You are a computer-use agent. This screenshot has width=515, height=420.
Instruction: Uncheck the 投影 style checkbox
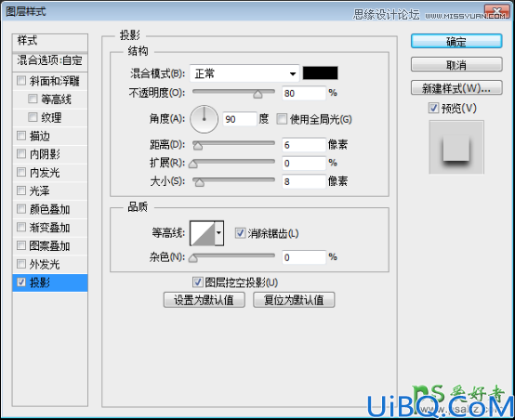(21, 282)
